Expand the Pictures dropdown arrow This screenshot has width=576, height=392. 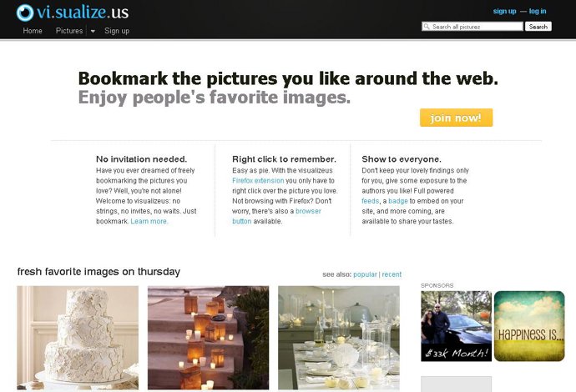click(93, 31)
